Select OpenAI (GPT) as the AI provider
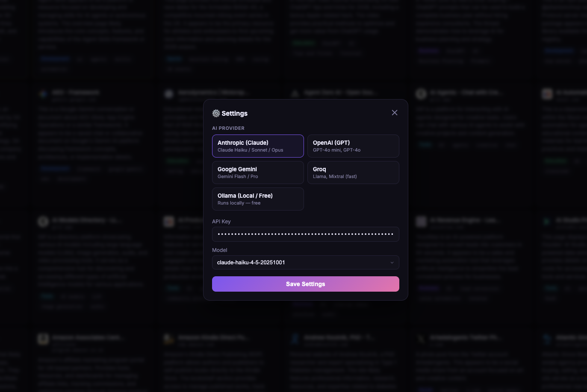The width and height of the screenshot is (587, 392). (353, 146)
